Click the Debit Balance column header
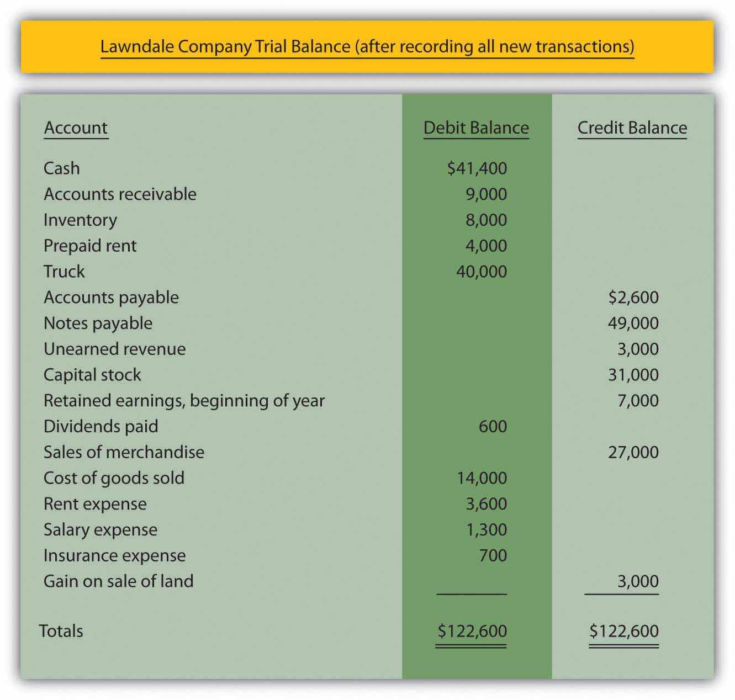 pyautogui.click(x=476, y=128)
